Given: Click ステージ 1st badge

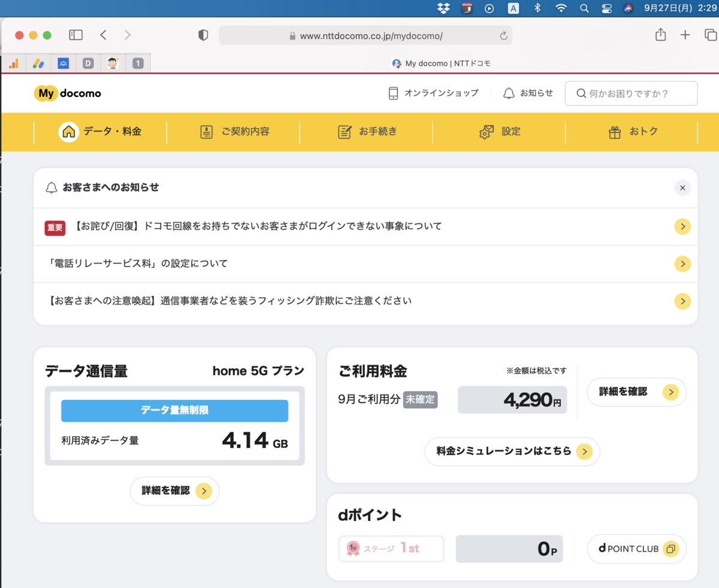Looking at the screenshot, I should 391,548.
